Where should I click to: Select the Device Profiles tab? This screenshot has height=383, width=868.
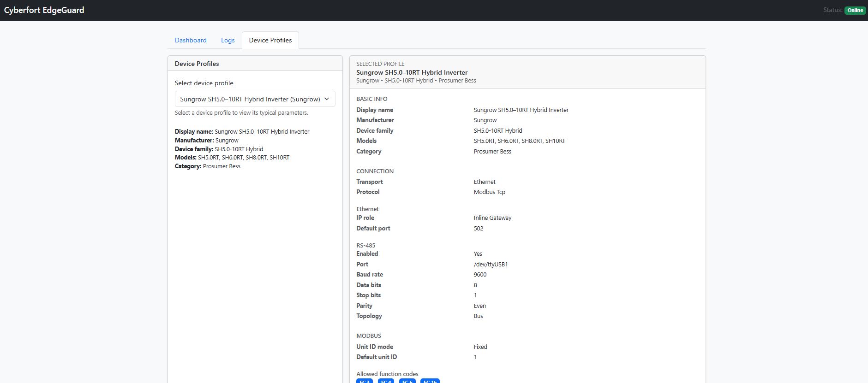coord(270,40)
